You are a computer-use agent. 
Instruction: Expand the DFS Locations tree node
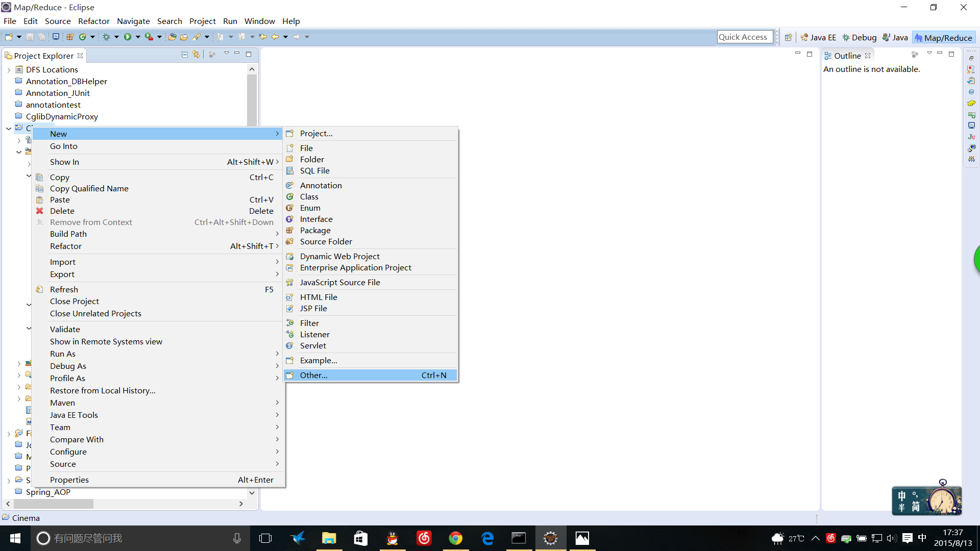(9, 70)
